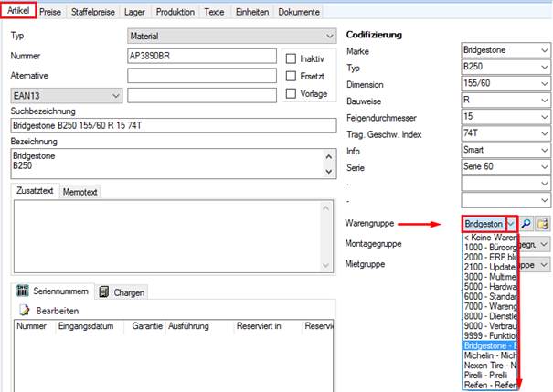The height and width of the screenshot is (392, 553).
Task: Open the EAN13 code type dropdown
Action: 67,96
